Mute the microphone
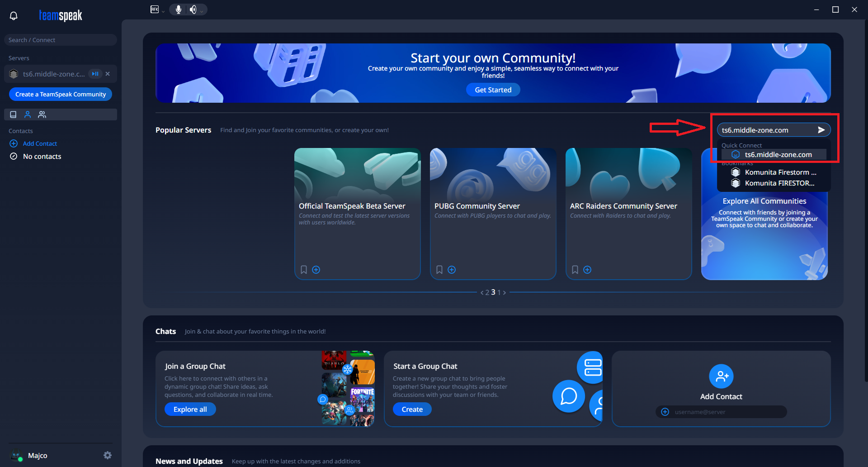The height and width of the screenshot is (467, 868). coord(179,10)
